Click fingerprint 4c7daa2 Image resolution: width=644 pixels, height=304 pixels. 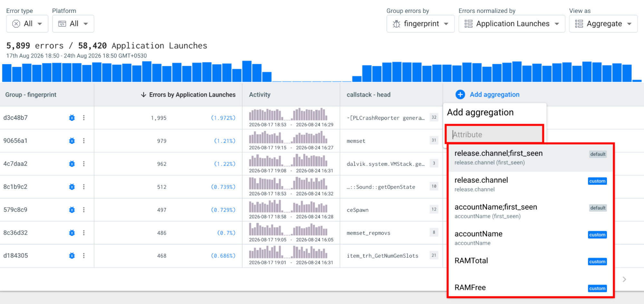[x=15, y=164]
